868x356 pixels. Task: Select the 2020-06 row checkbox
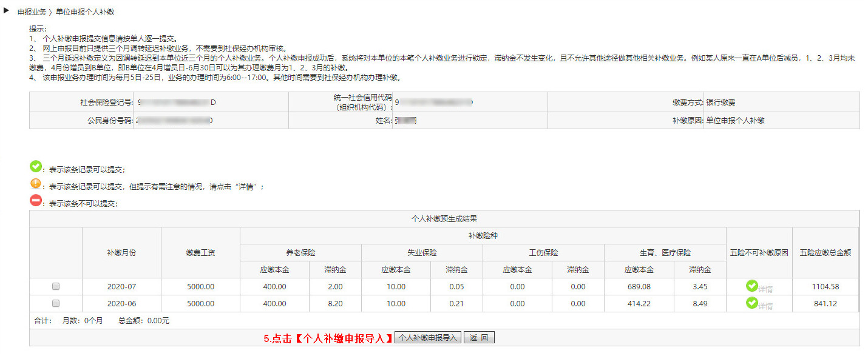click(x=56, y=303)
